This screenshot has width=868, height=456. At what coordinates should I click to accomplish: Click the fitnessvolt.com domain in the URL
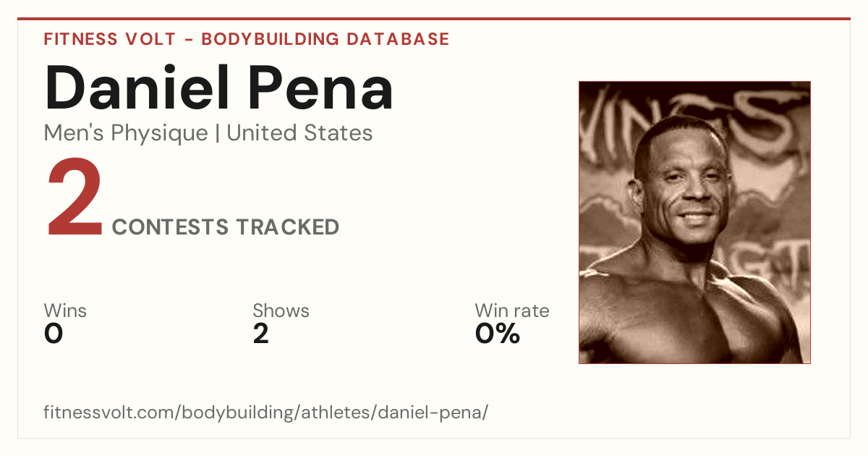(x=110, y=413)
